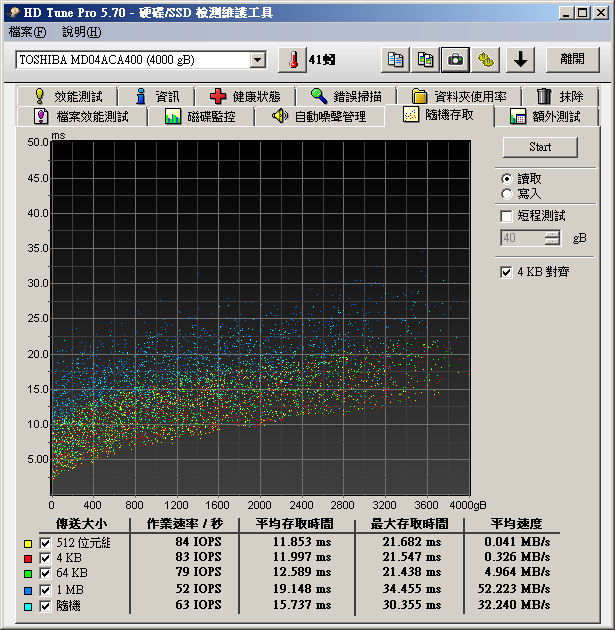Click the green 64 KB color swatch
Image resolution: width=615 pixels, height=630 pixels.
[x=28, y=574]
